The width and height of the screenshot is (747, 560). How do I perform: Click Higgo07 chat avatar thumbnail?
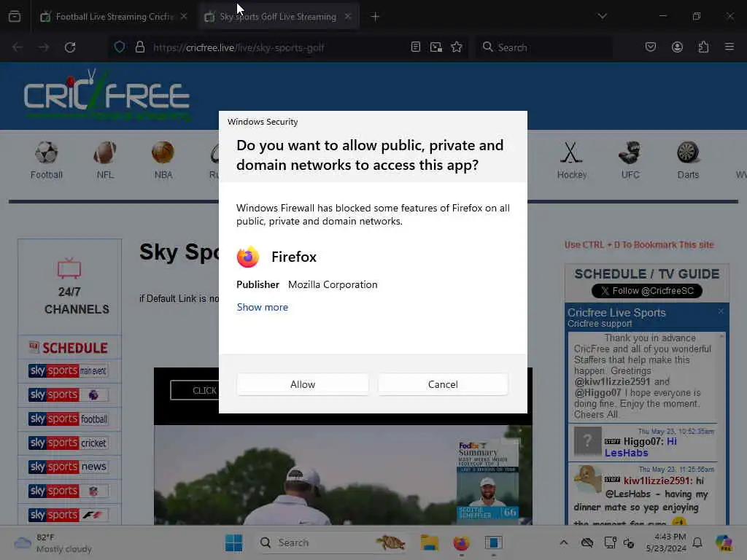(587, 441)
